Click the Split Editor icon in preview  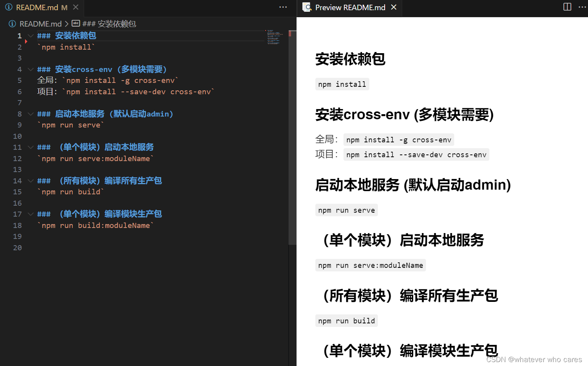[x=567, y=7]
